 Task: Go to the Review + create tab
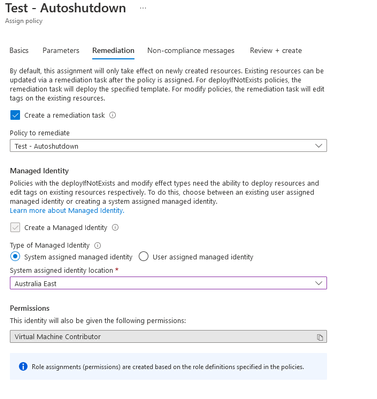click(276, 51)
